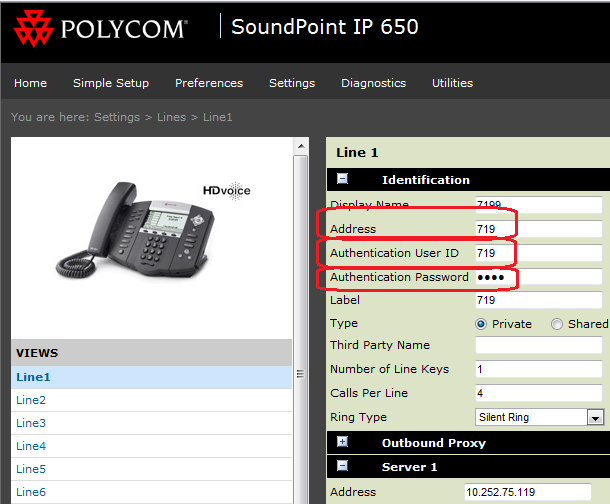Open the Utilities menu
Screen dimensions: 610x504
tap(452, 83)
